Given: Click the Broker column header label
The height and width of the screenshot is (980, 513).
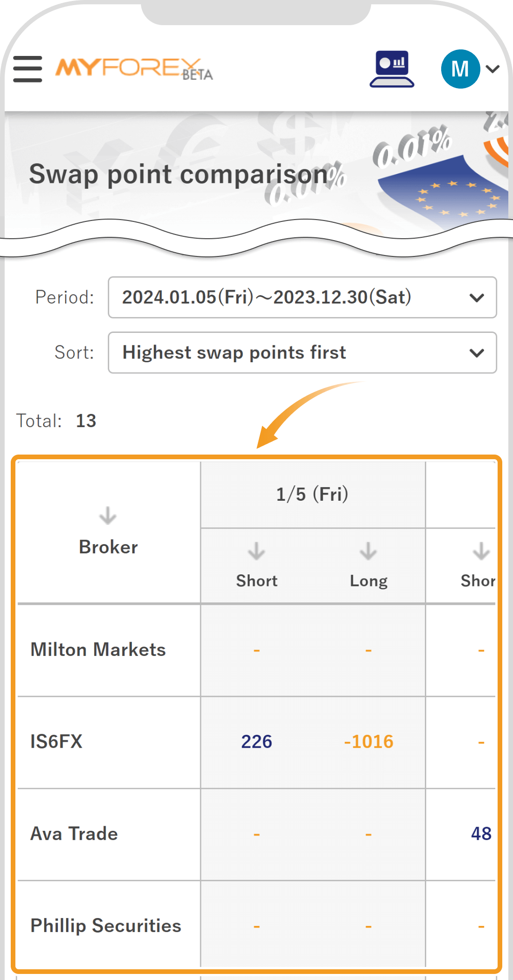Looking at the screenshot, I should [108, 547].
